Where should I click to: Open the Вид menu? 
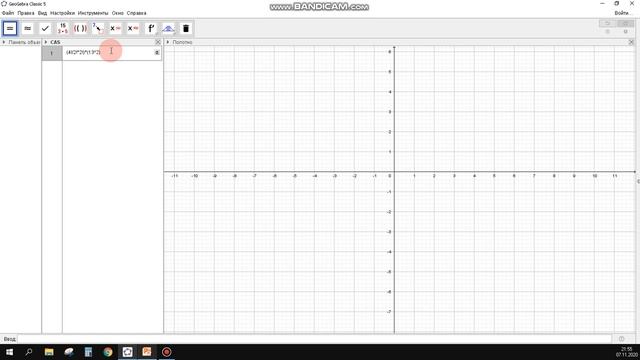(x=42, y=13)
